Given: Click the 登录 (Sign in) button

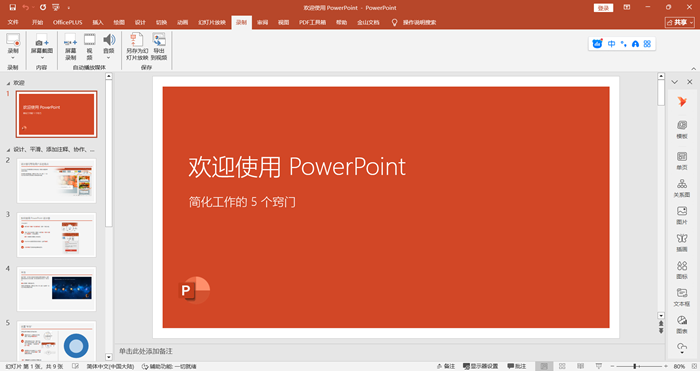Looking at the screenshot, I should click(x=604, y=8).
